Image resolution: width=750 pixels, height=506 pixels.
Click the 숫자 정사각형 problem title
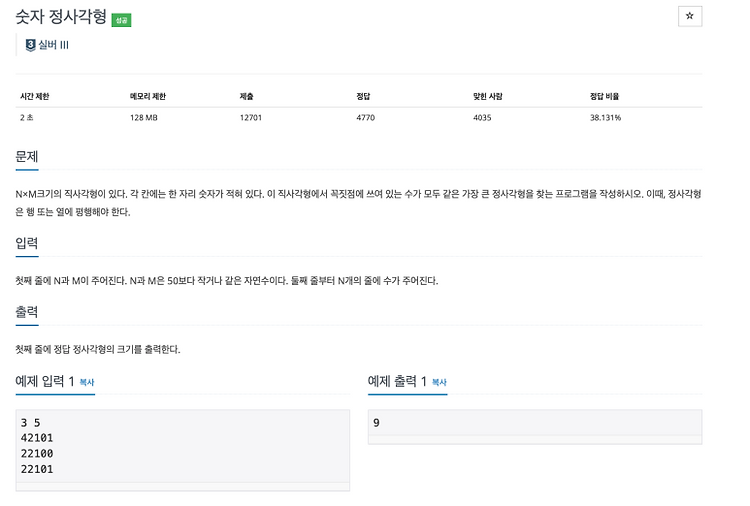pos(61,17)
